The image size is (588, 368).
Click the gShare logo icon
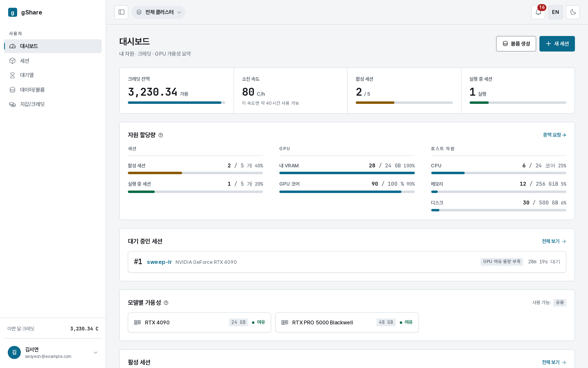13,12
